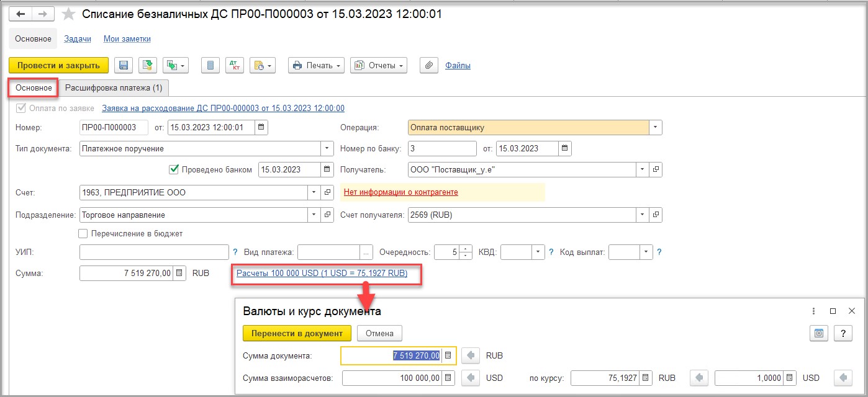Toggle the Оплата по заявке checkbox
The image size is (868, 397).
[x=20, y=108]
